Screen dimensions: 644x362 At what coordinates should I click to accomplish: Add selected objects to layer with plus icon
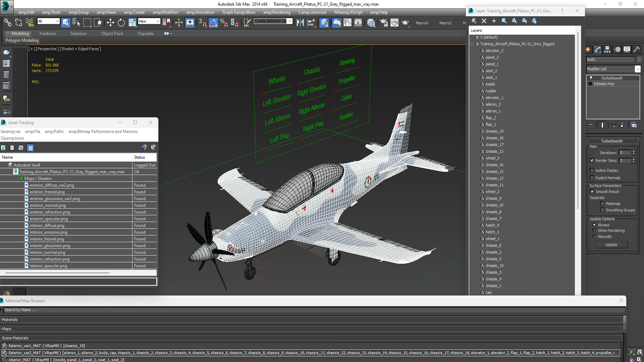pyautogui.click(x=494, y=21)
